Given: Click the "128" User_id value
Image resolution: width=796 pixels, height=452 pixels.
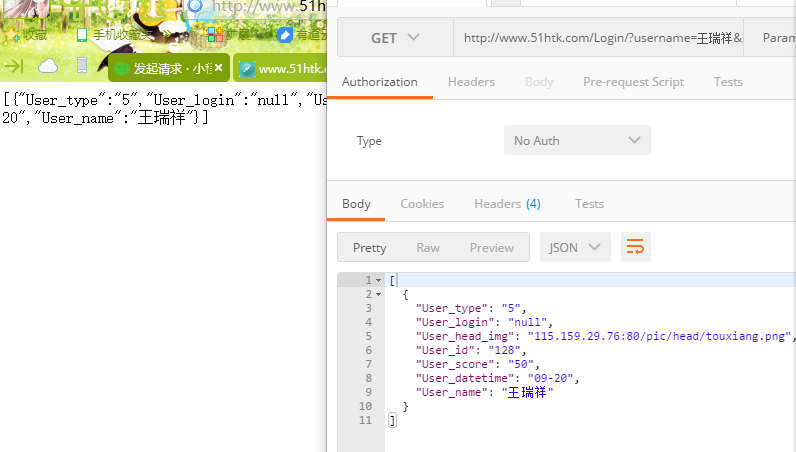Looking at the screenshot, I should coord(504,350).
